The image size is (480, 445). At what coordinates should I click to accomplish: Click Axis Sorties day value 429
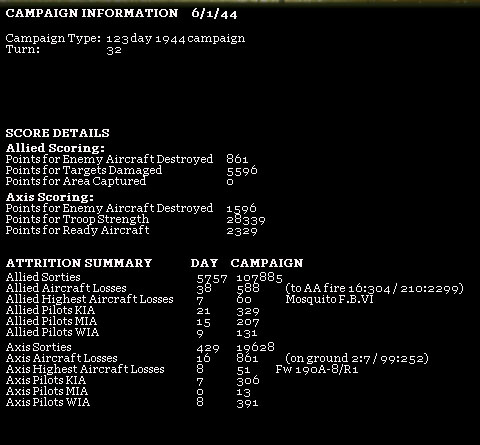pyautogui.click(x=208, y=348)
